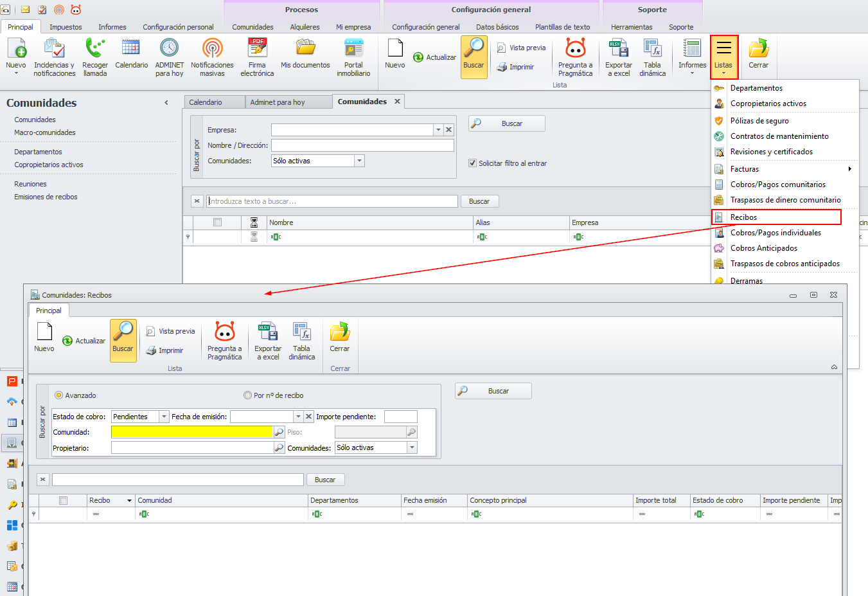Open Vista previa in the main ribbon
Image resolution: width=868 pixels, height=596 pixels.
(x=521, y=48)
